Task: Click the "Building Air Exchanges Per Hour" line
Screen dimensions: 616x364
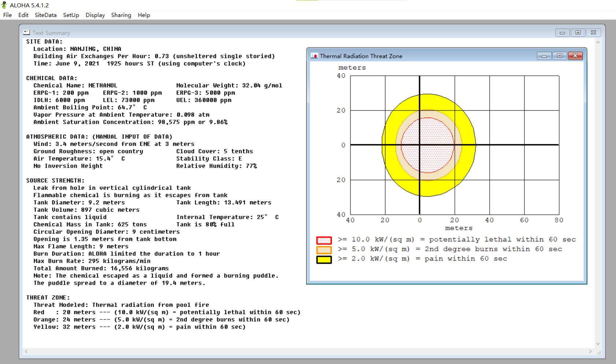Action: 154,56
